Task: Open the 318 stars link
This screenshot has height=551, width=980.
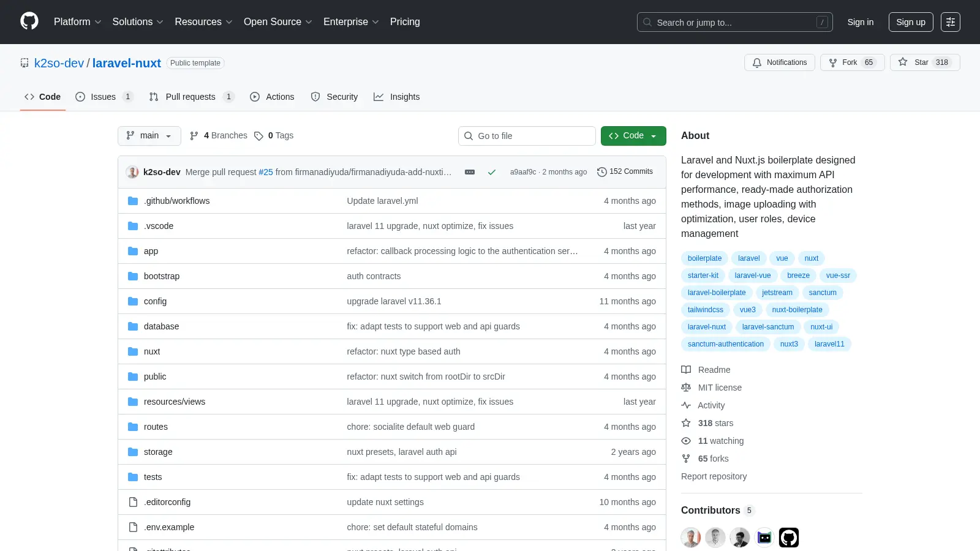Action: [715, 423]
